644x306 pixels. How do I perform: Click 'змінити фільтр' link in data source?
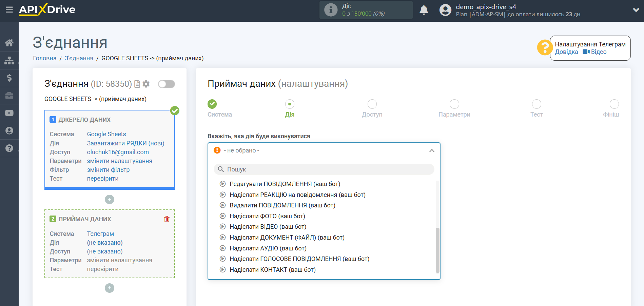pos(108,170)
